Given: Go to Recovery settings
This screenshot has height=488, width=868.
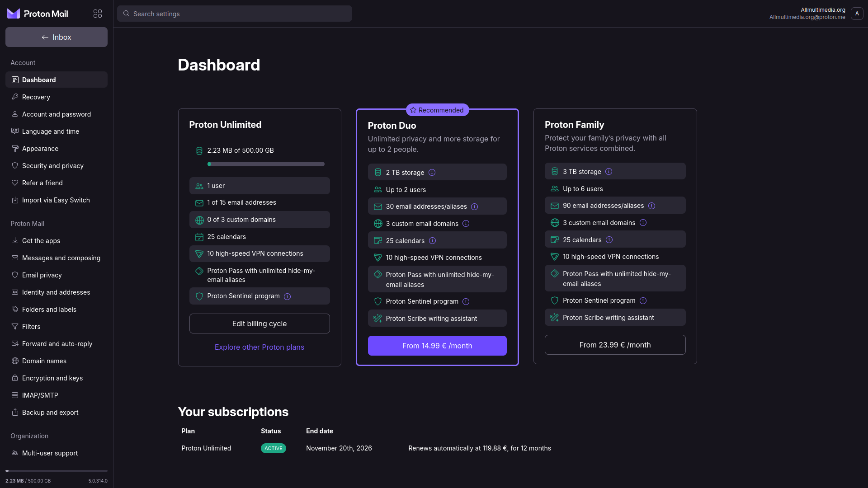Looking at the screenshot, I should pyautogui.click(x=36, y=97).
